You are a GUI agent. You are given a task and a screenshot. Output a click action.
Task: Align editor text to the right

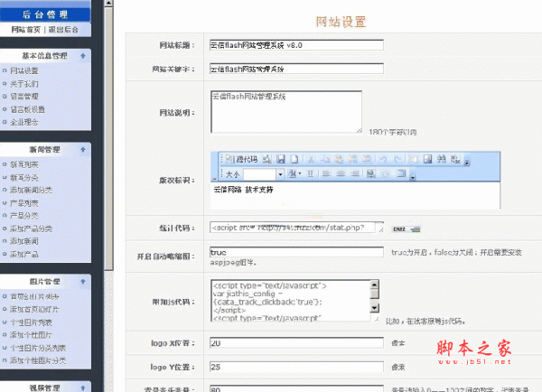(355, 173)
